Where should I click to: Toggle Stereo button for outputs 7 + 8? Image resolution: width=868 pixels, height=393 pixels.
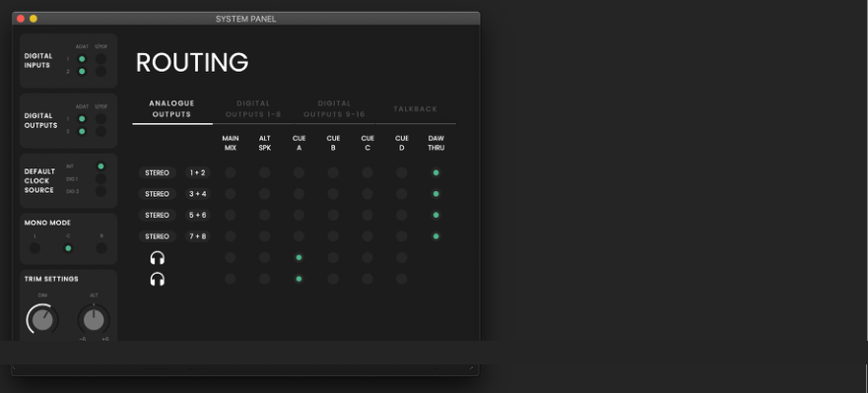[158, 236]
